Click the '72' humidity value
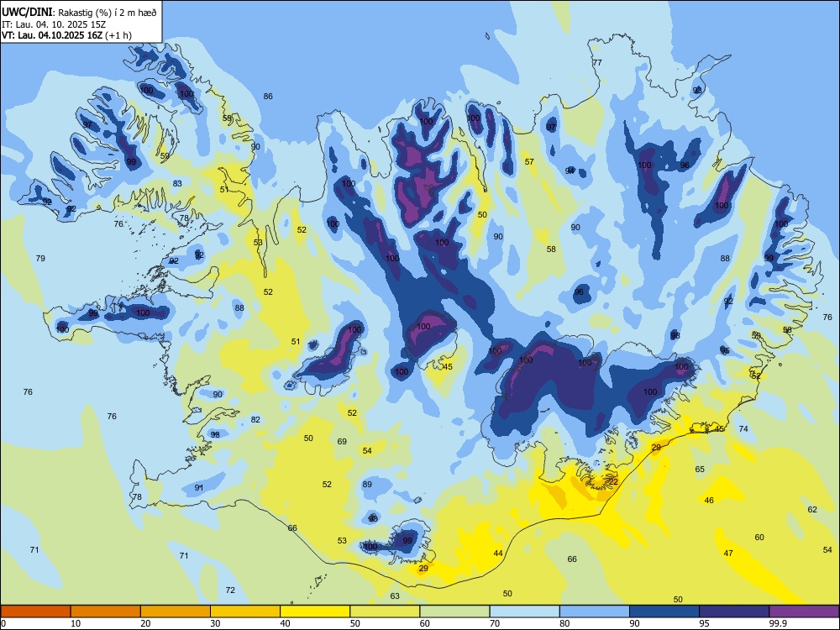The width and height of the screenshot is (840, 630). pos(230,590)
